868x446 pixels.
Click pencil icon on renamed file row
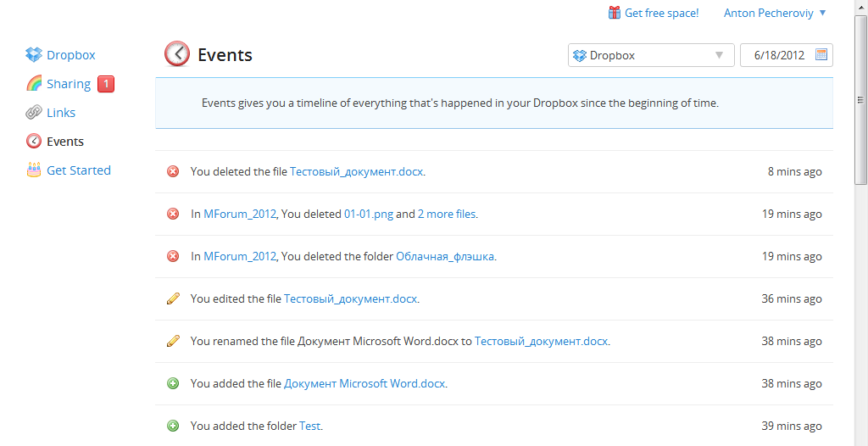click(x=173, y=342)
